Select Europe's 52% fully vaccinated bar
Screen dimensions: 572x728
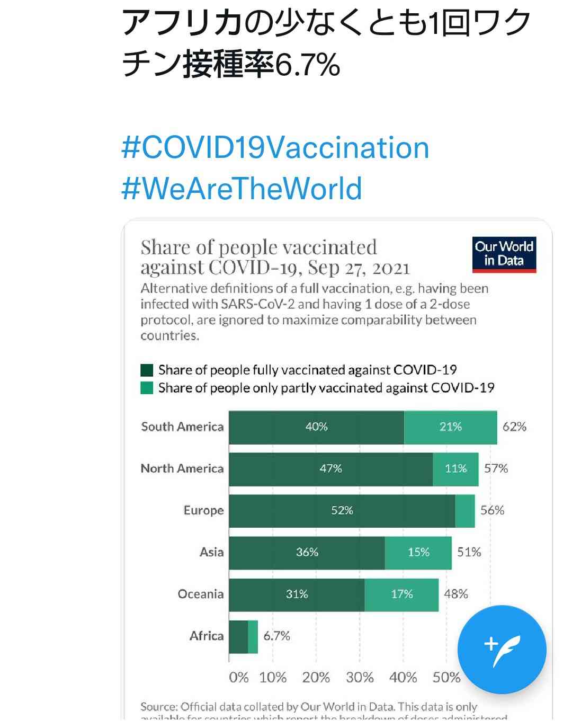342,511
